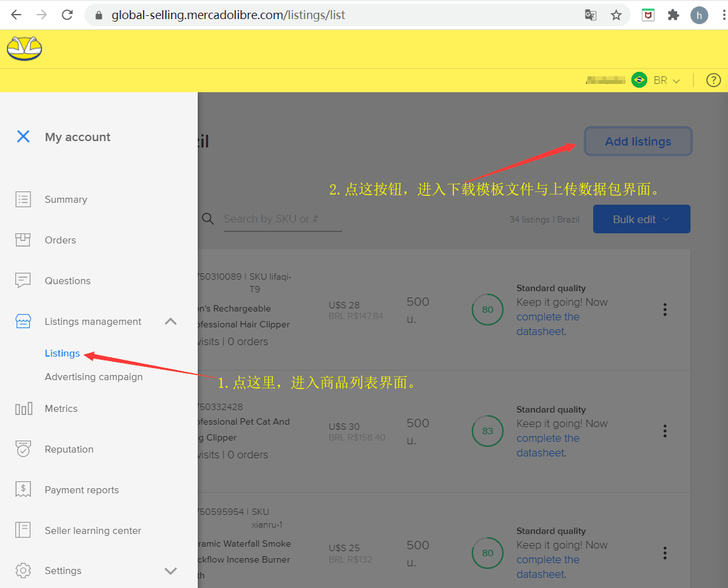
Task: Click the Seller learning center book icon
Action: [x=23, y=530]
